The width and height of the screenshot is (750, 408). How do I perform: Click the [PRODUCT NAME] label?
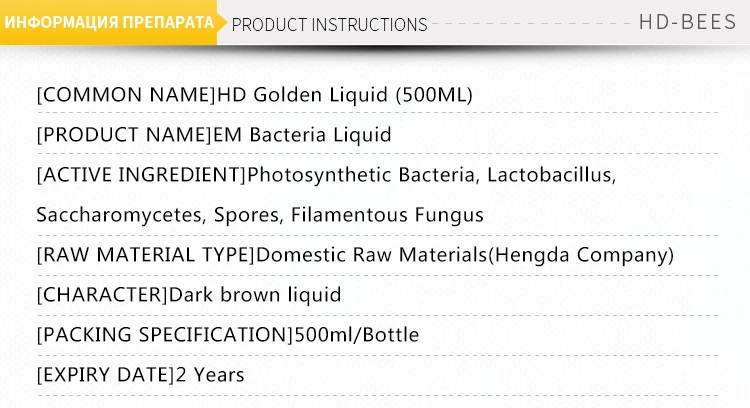pyautogui.click(x=124, y=135)
